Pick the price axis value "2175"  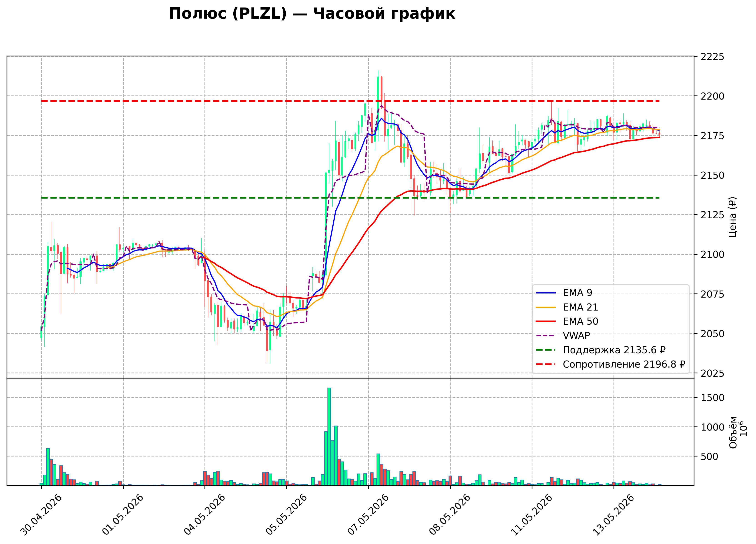point(712,136)
